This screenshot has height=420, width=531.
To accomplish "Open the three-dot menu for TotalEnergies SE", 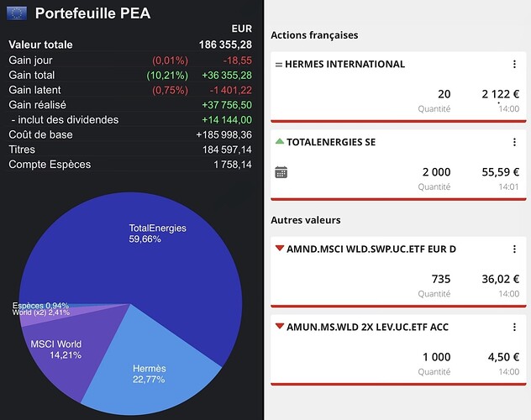I will [x=514, y=143].
